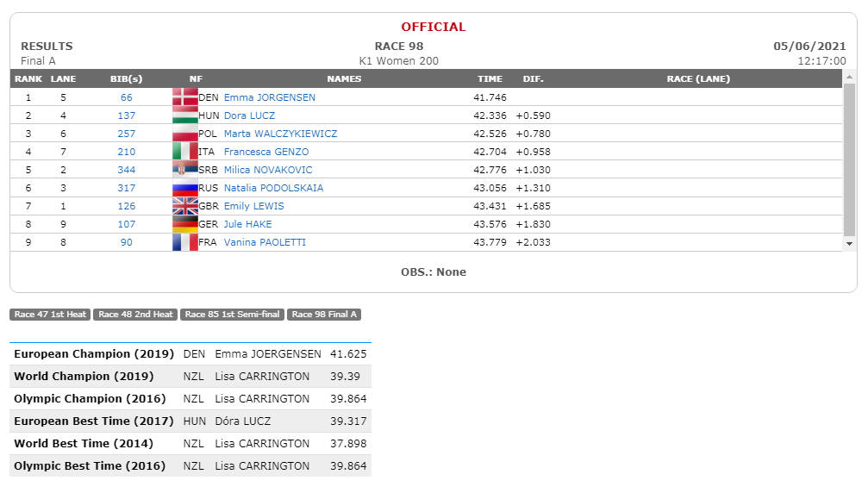Click the Hungary flag icon
Screen dimensions: 868x493
click(185, 115)
